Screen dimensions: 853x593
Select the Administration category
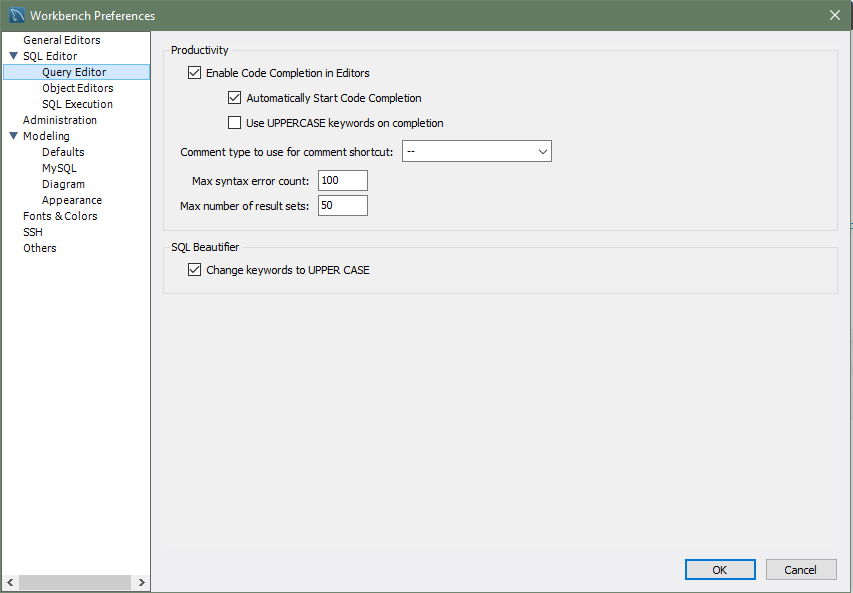pos(60,120)
